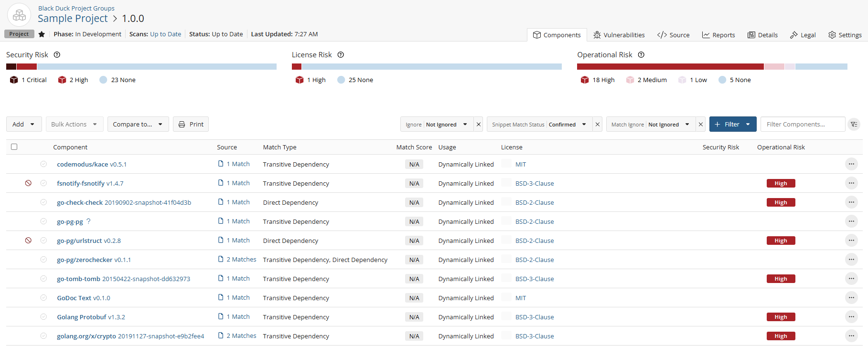Switch to the Legal tab
Screen dimensions: 868x346
point(803,35)
